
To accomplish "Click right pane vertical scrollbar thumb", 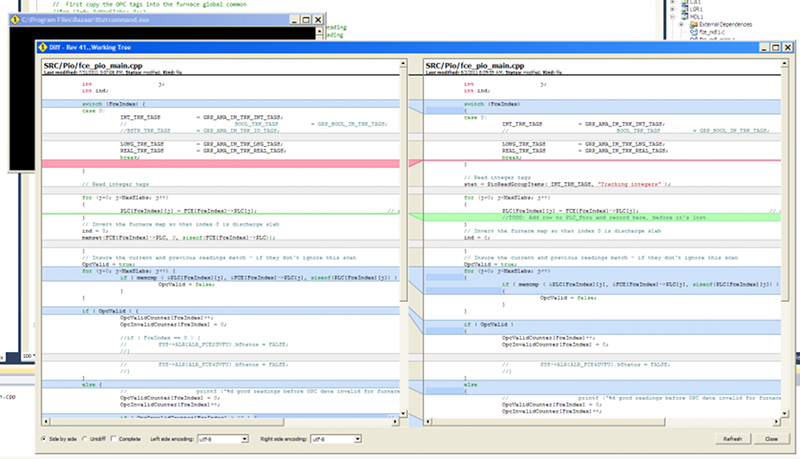I will click(785, 184).
